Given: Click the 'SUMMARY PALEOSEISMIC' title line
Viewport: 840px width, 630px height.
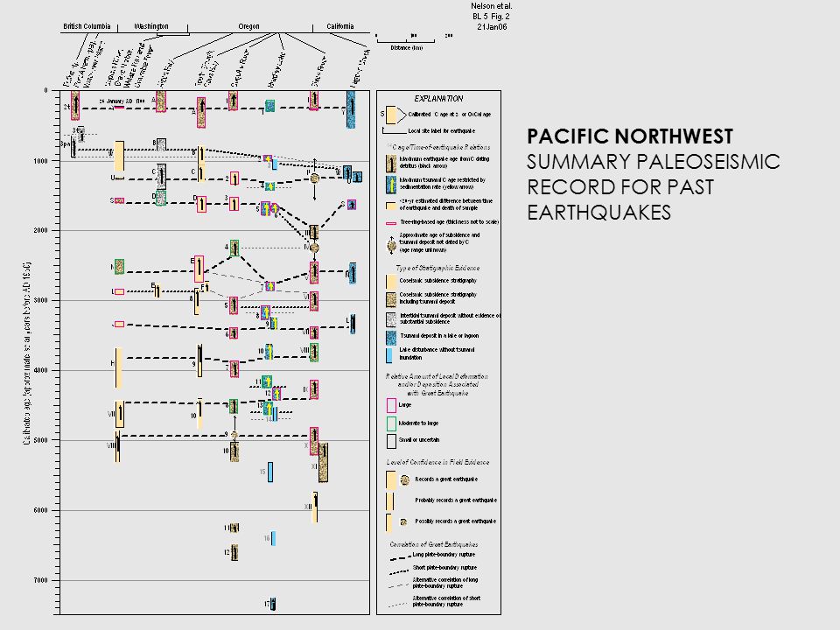Looking at the screenshot, I should pyautogui.click(x=653, y=162).
